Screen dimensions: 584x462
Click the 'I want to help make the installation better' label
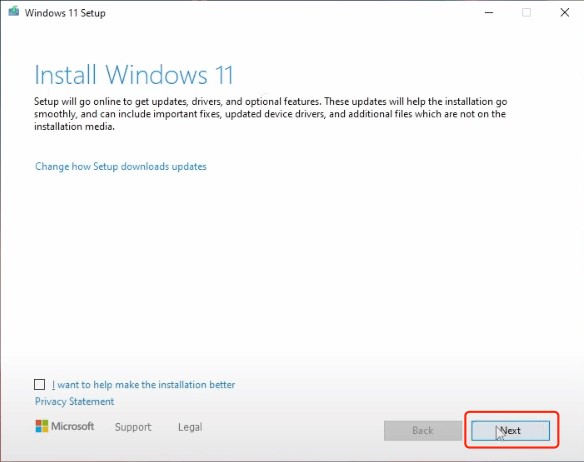[143, 385]
